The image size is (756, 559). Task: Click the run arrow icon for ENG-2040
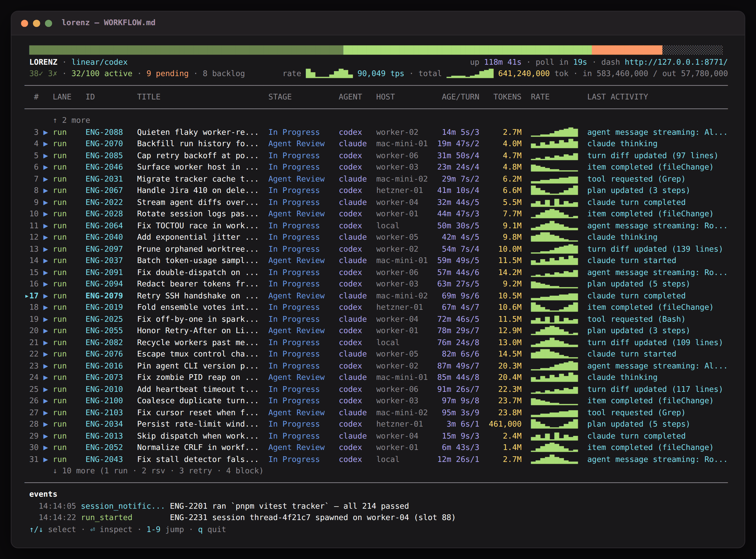point(46,237)
